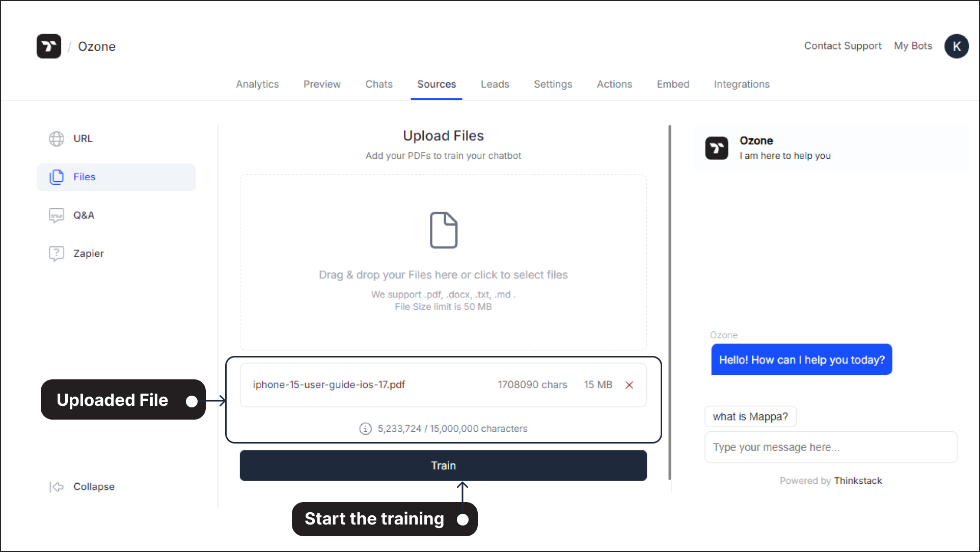The image size is (980, 552).
Task: Click the chat message input field
Action: coord(831,447)
